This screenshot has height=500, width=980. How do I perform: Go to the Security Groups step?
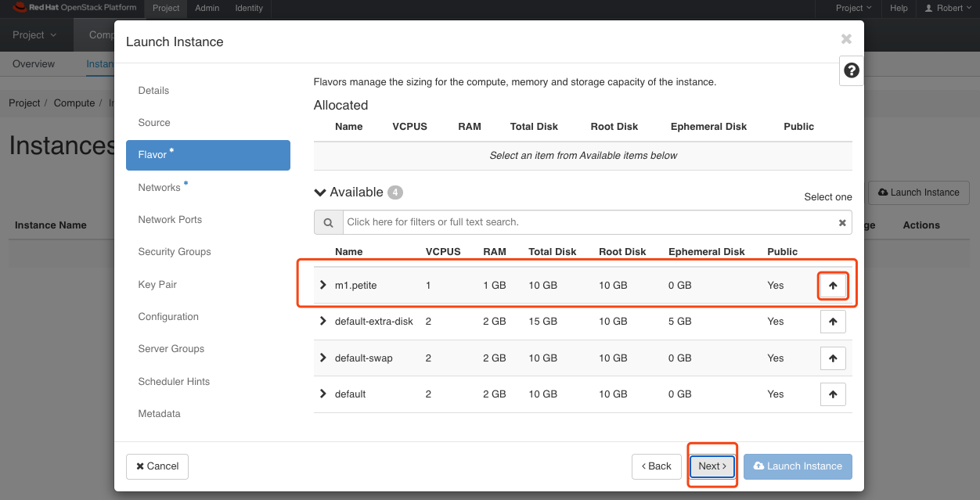click(175, 252)
